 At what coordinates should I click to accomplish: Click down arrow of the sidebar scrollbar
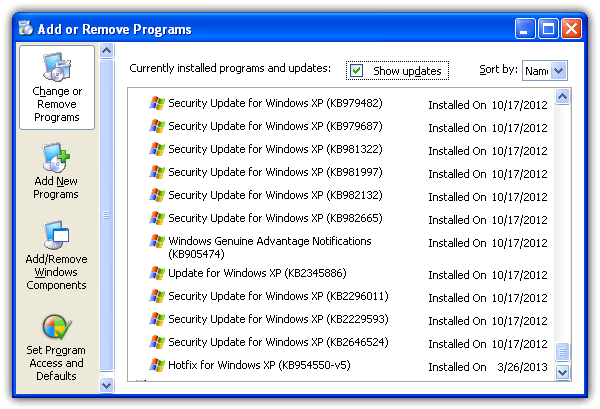tap(106, 385)
